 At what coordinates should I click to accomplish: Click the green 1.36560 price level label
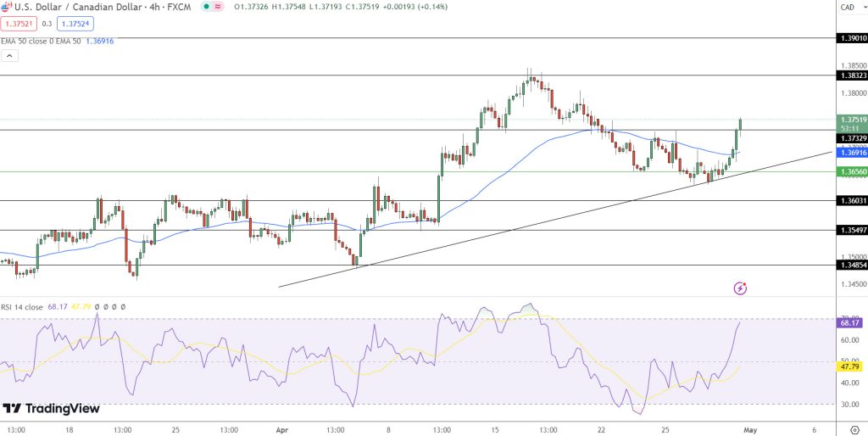[x=852, y=172]
